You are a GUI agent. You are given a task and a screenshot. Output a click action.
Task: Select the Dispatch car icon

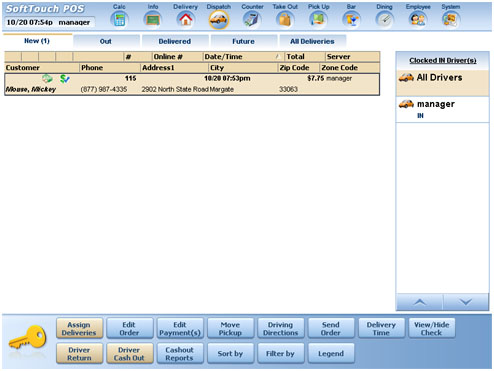click(x=219, y=20)
